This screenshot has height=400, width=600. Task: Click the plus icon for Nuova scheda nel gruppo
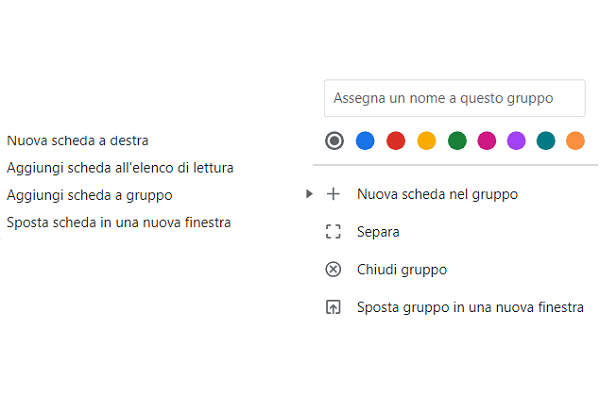pos(334,194)
